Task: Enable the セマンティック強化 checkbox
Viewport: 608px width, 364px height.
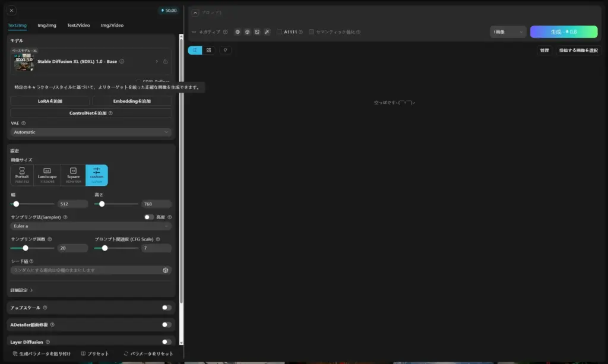Action: coord(312,32)
